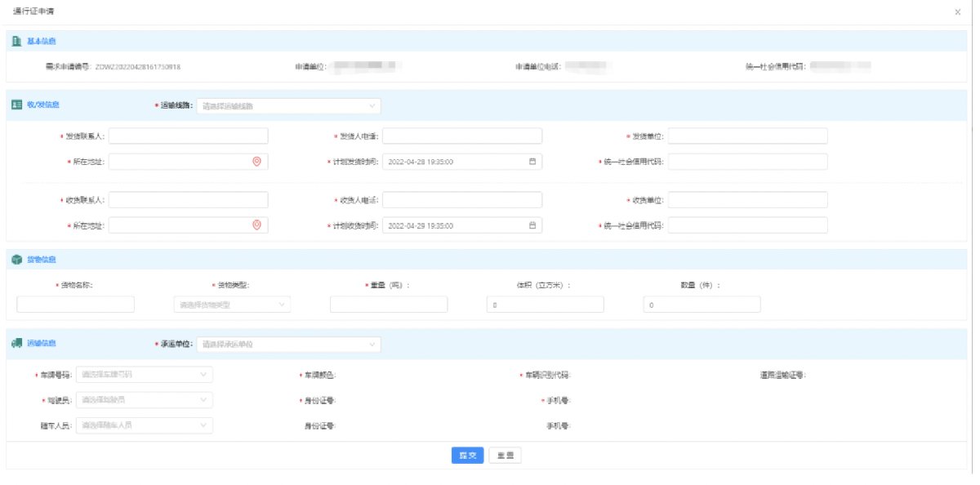This screenshot has width=980, height=485.
Task: Select a driver from 驾驶员 dropdown
Action: pos(145,400)
